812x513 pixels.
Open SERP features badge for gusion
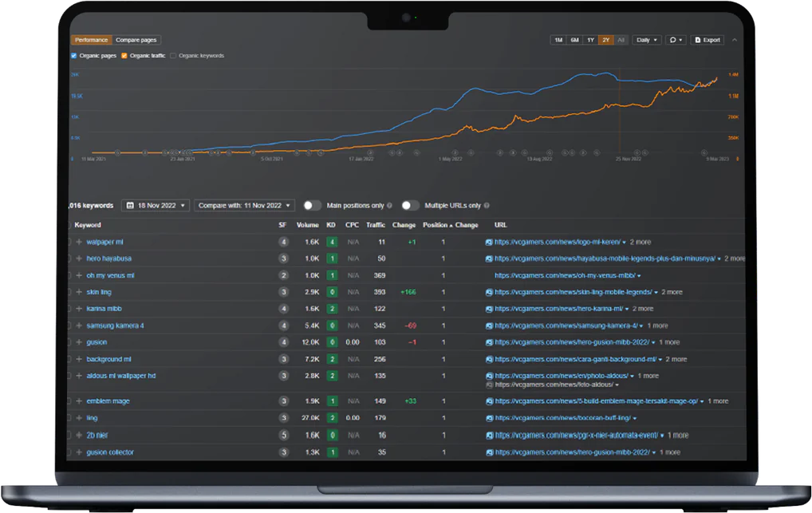click(x=283, y=342)
